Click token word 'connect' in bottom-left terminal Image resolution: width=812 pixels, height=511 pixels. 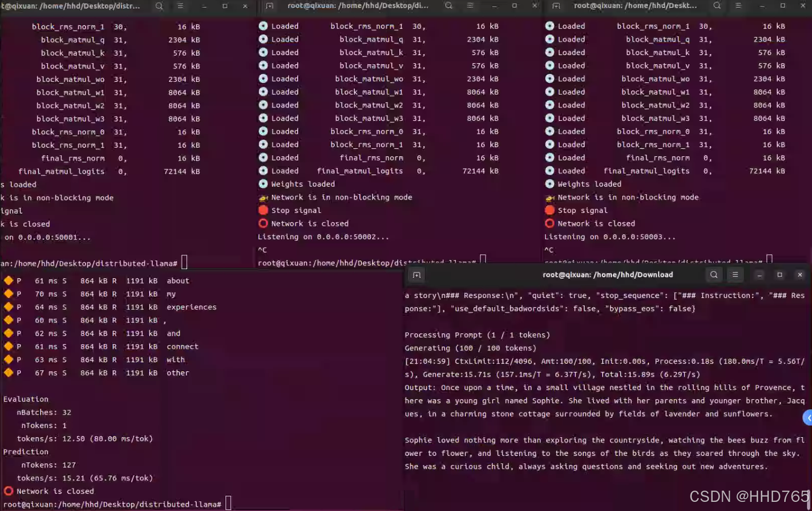[182, 347]
